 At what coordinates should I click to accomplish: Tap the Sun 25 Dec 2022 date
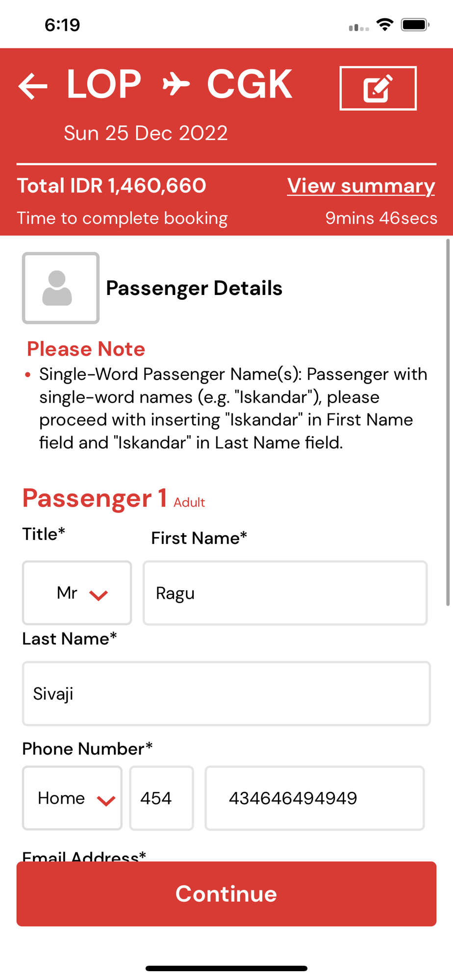[146, 133]
